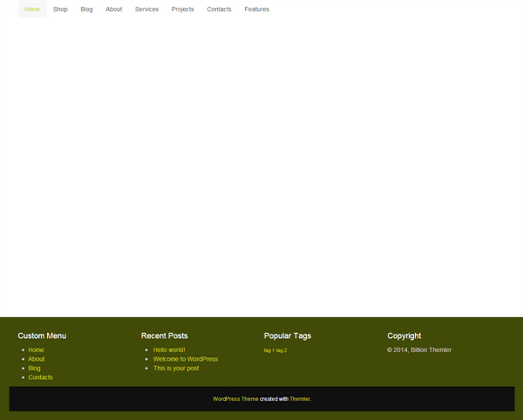This screenshot has height=420, width=523.
Task: Open About link in footer Custom Menu
Action: 36,359
